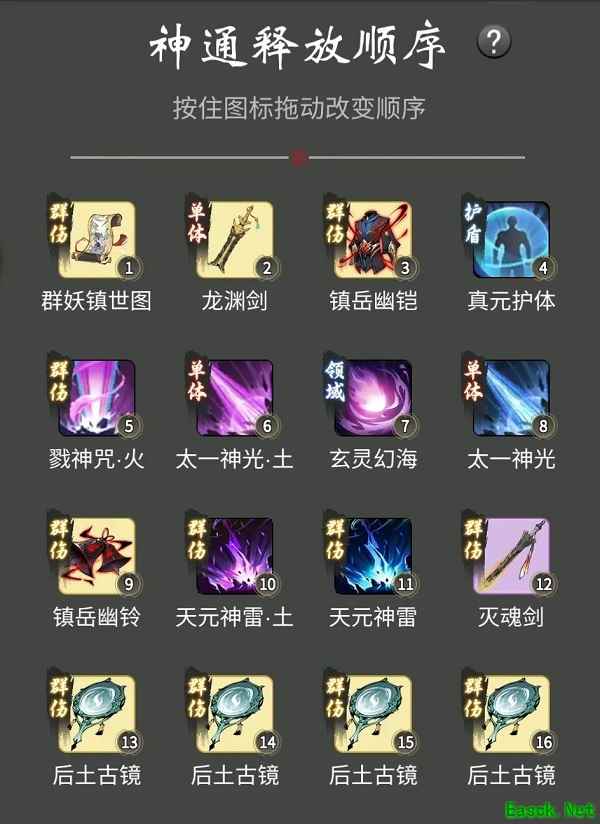The height and width of the screenshot is (824, 600).
Task: Select the 玄灵幻海 domain skill icon
Action: point(373,398)
